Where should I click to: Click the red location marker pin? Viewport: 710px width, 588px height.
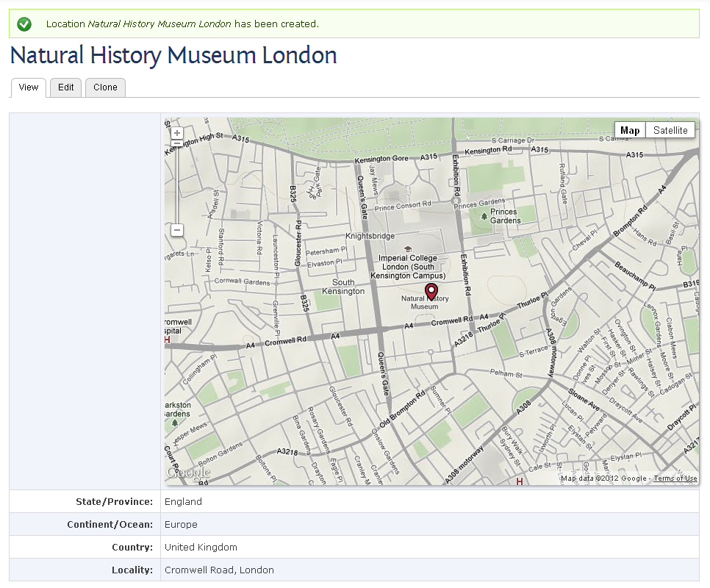click(x=431, y=292)
